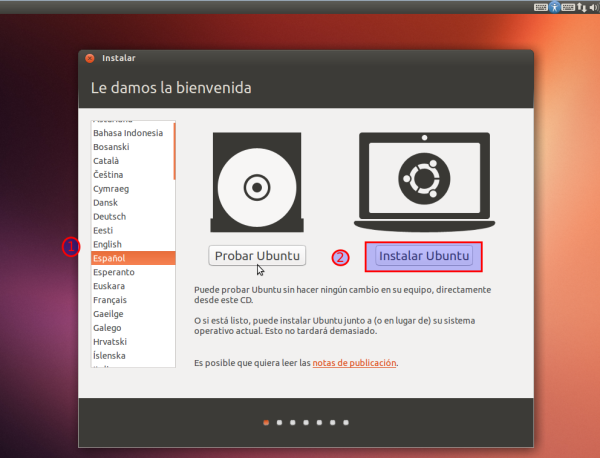Open the sound volume indicator

pyautogui.click(x=594, y=7)
